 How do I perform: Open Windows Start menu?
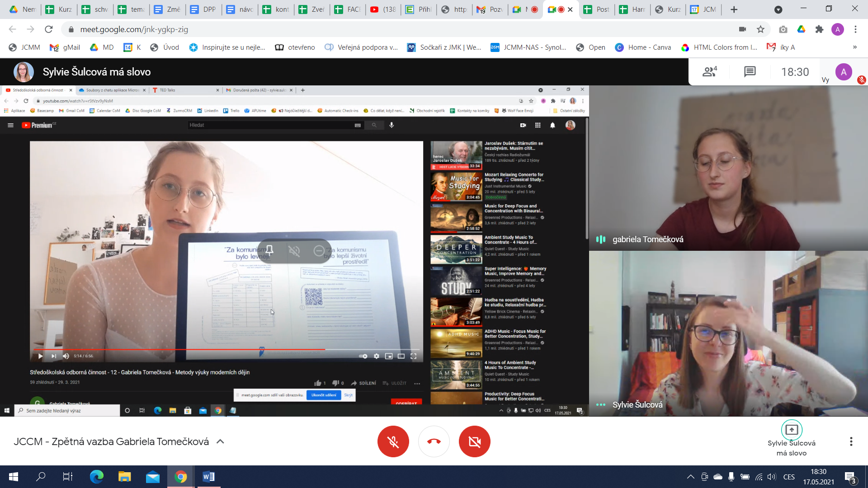tap(14, 477)
